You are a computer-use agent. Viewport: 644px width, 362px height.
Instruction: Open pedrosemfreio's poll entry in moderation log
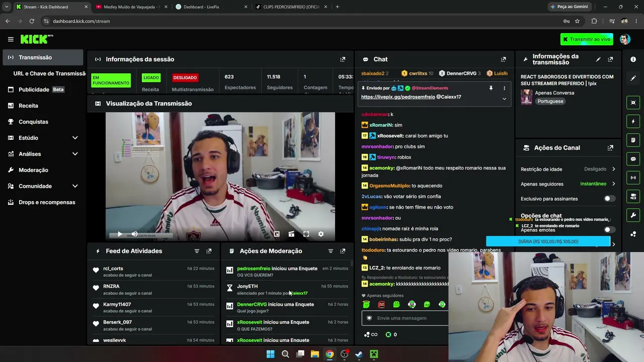click(x=287, y=271)
